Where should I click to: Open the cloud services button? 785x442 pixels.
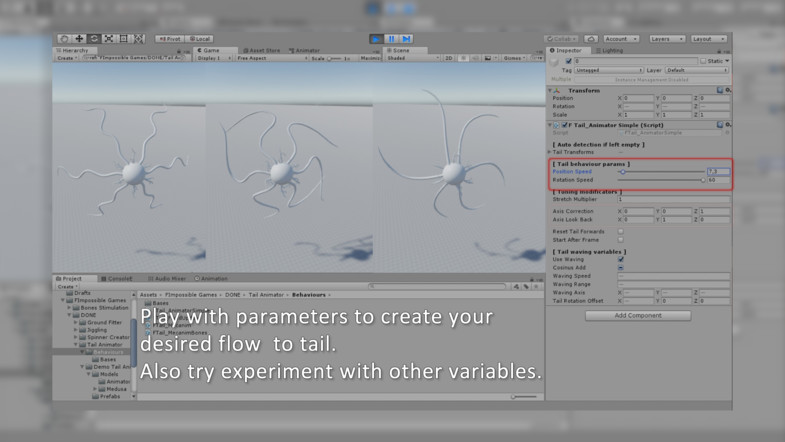pos(591,39)
